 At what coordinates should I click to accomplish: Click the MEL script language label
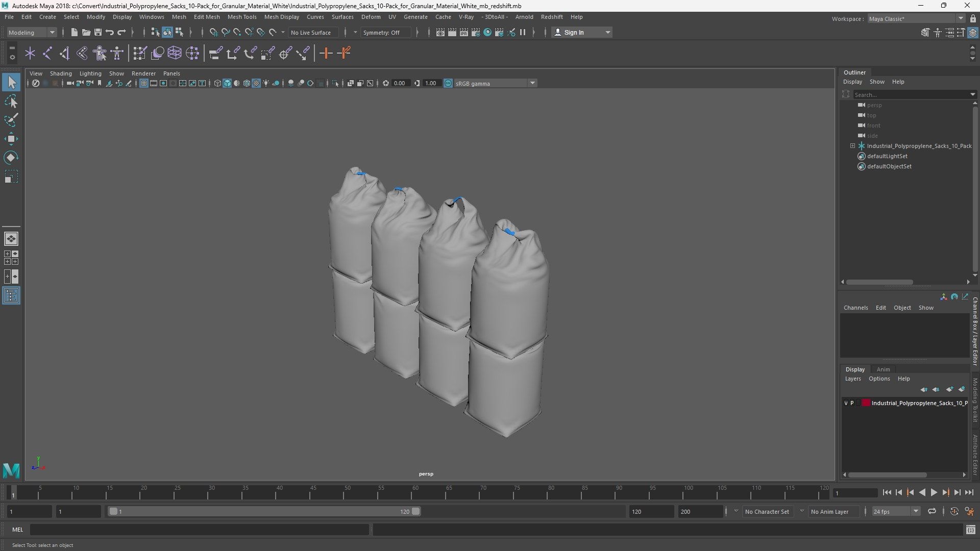click(18, 530)
